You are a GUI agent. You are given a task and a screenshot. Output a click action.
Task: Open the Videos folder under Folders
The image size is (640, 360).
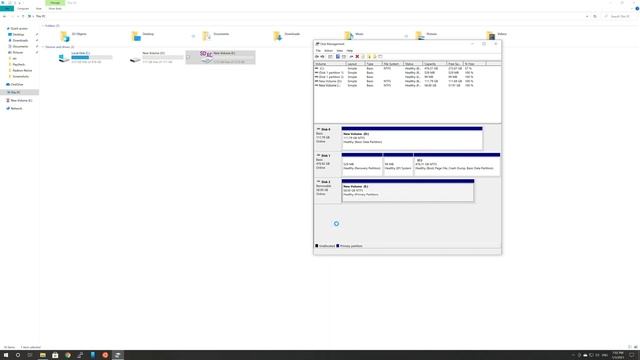click(497, 36)
